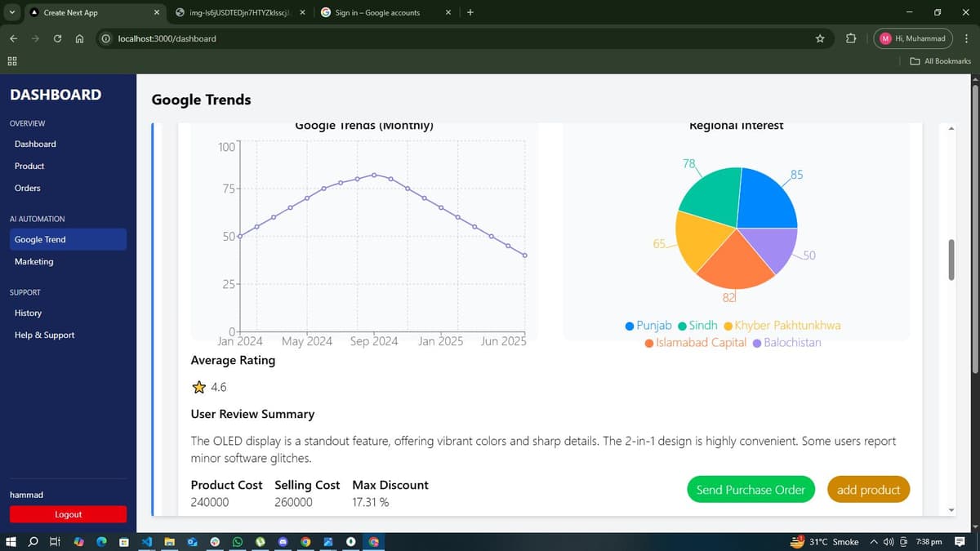Launch WhatsApp from the taskbar
980x551 pixels.
pyautogui.click(x=239, y=541)
